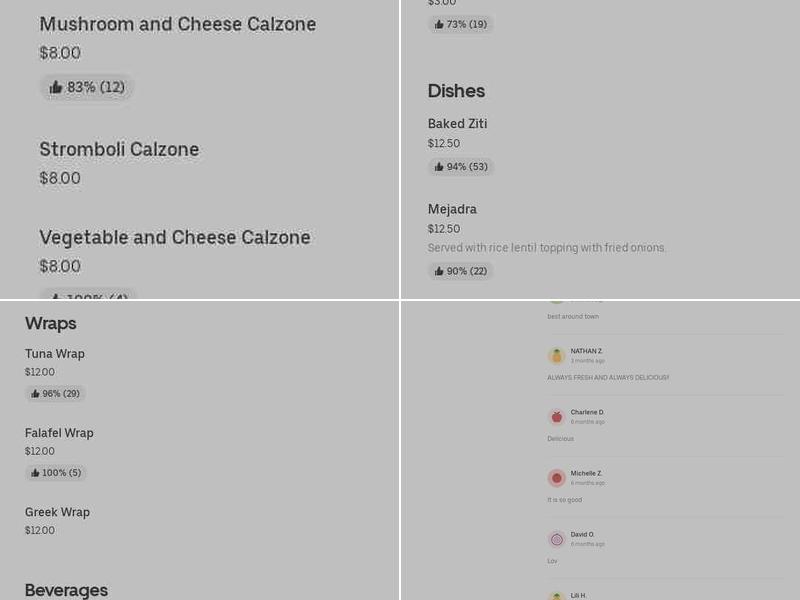Toggle the 73% (19) rating badge
The height and width of the screenshot is (600, 800).
click(x=460, y=24)
